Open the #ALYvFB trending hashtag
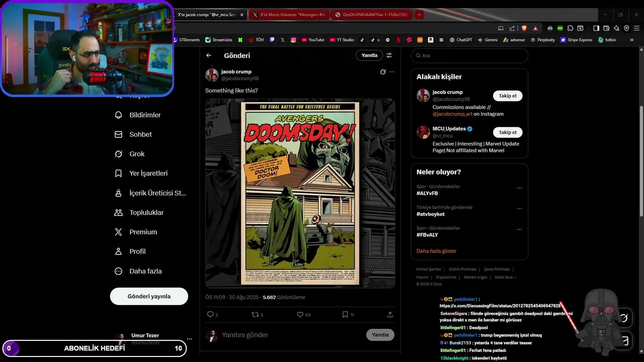 pos(427,194)
